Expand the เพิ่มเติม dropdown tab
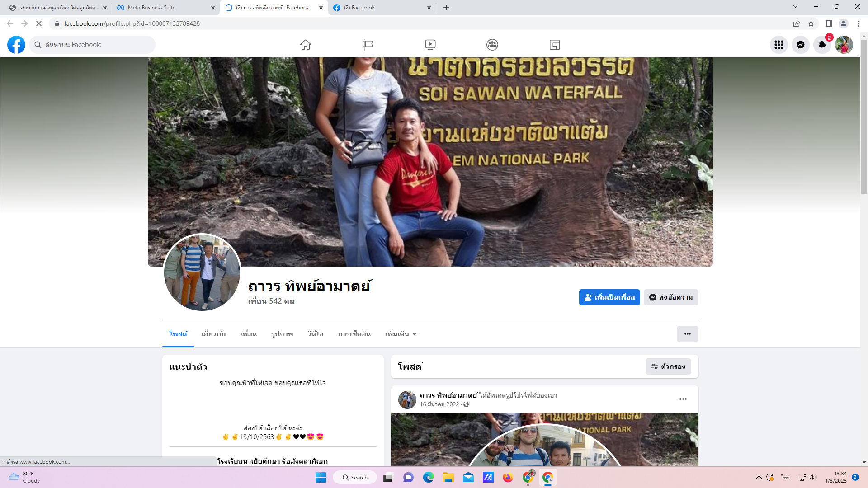Image resolution: width=868 pixels, height=488 pixels. click(401, 334)
